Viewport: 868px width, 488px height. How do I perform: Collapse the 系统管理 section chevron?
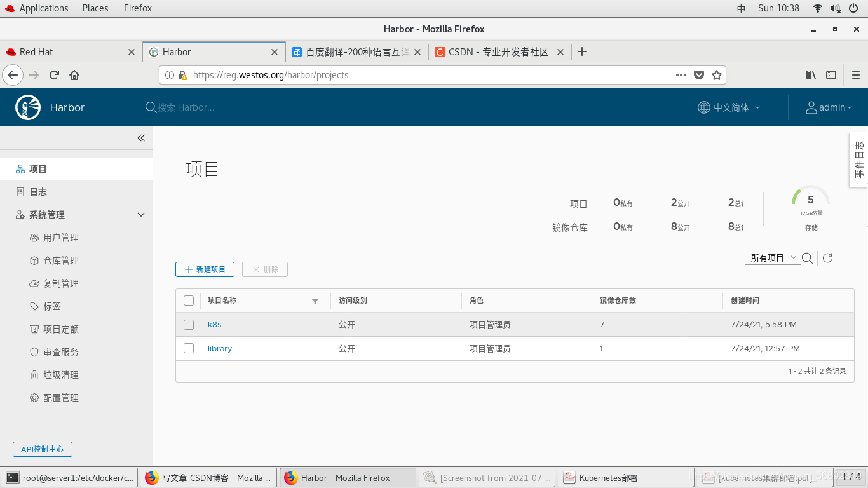click(141, 214)
